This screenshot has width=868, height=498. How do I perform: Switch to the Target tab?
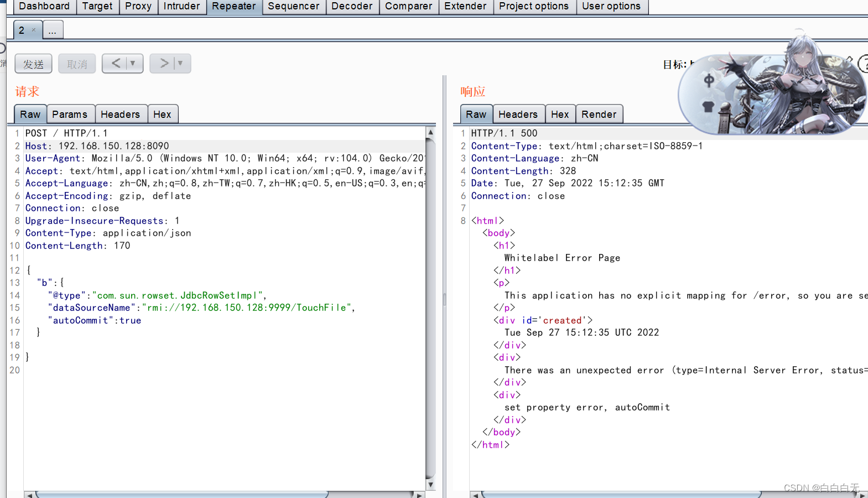(97, 7)
